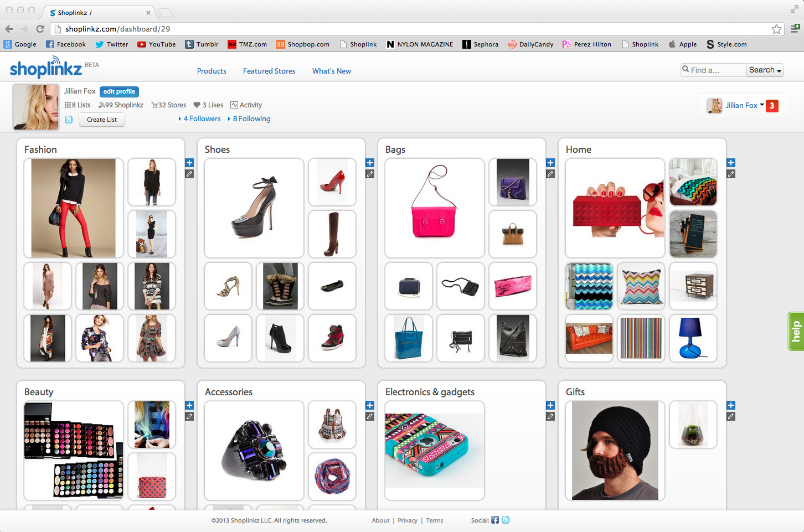
Task: Expand the 4 Followers list
Action: click(202, 118)
